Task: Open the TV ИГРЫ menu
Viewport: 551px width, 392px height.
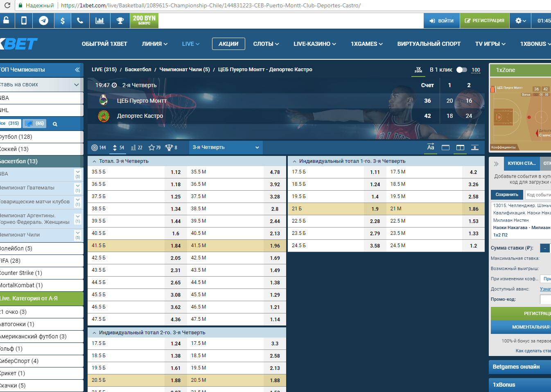Action: point(490,44)
